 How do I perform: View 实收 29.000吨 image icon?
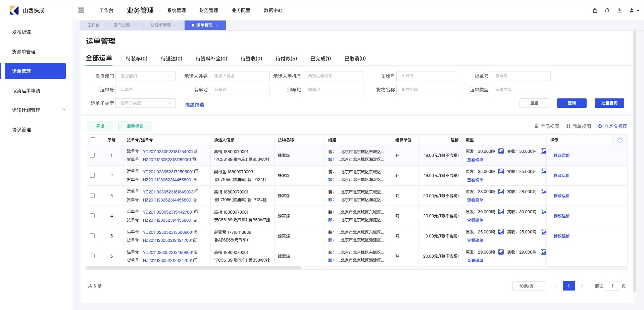tap(543, 252)
